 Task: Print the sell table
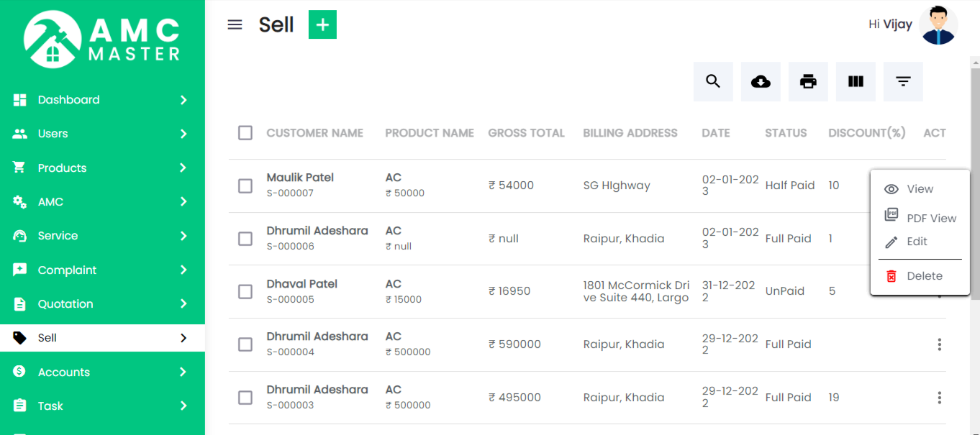[808, 81]
